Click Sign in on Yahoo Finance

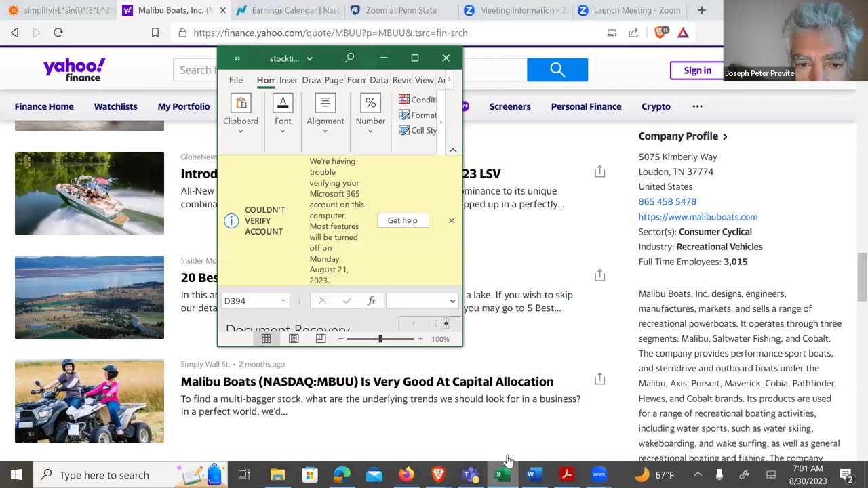point(697,70)
